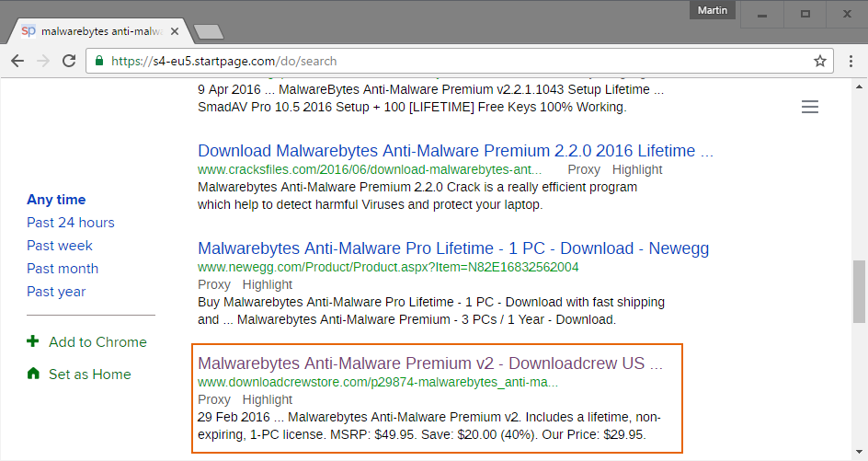
Task: Minimize the browser window
Action: (762, 15)
